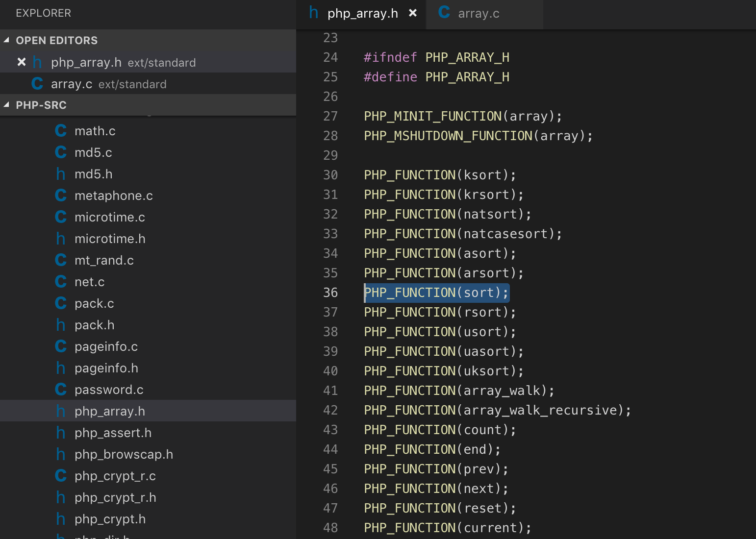Viewport: 756px width, 539px height.
Task: Select the php_array.h editor tab
Action: 362,14
